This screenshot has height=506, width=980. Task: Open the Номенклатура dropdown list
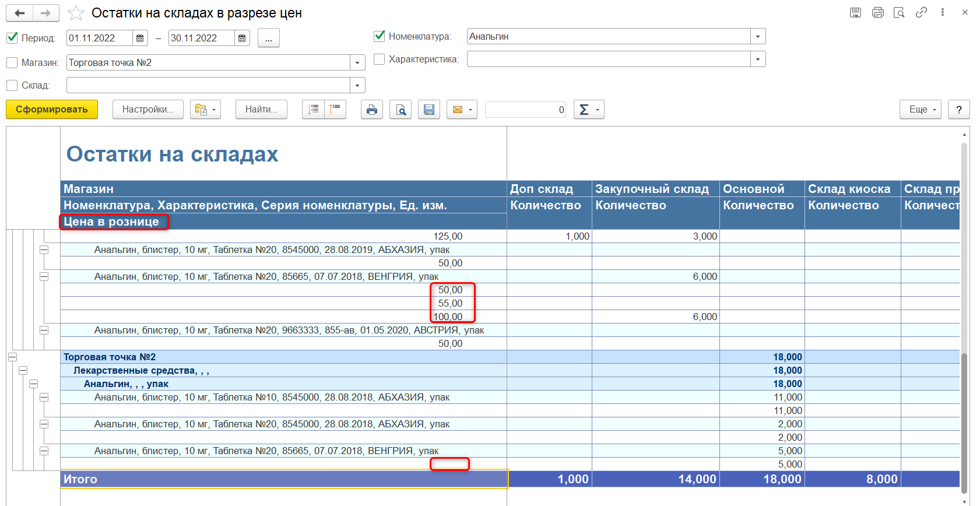click(x=757, y=37)
